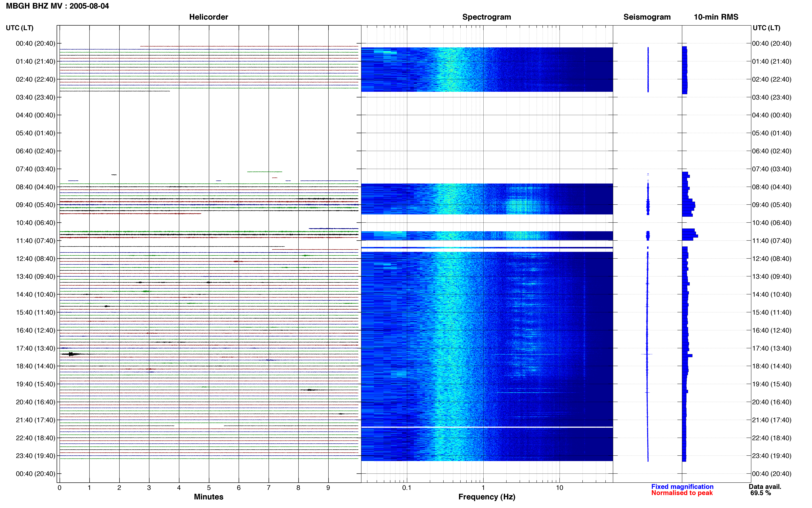
Task: Click the '8' tick on the Minutes axis
Action: tap(298, 487)
